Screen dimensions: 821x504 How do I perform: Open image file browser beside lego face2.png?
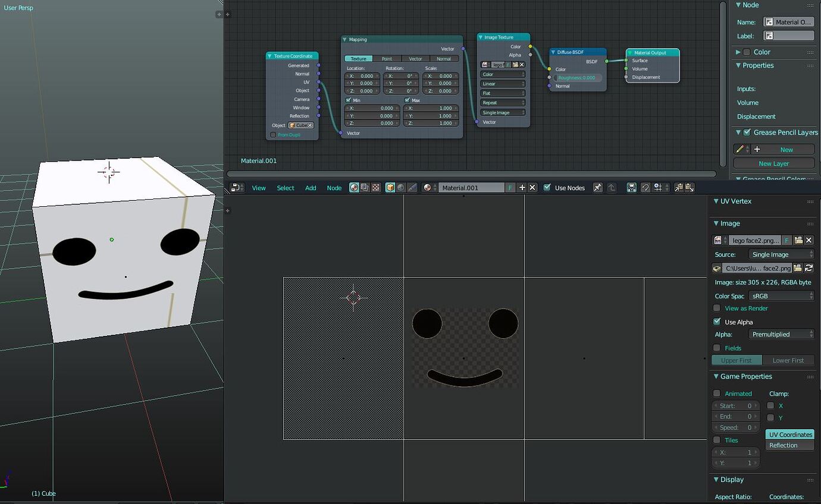coord(798,240)
